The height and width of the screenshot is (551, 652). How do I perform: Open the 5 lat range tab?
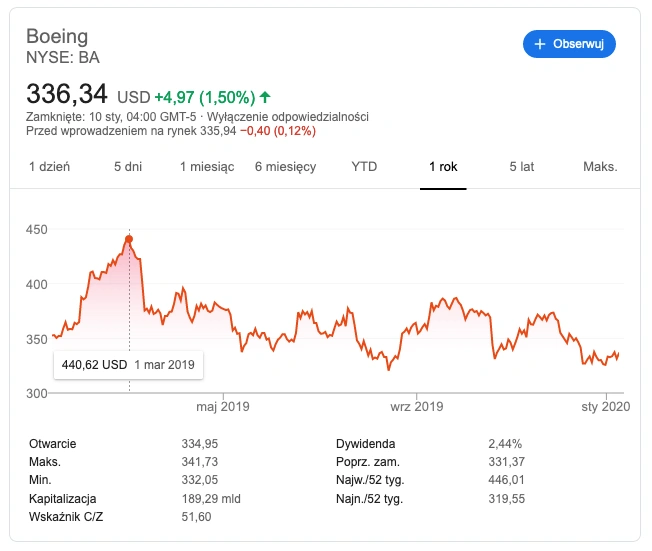[522, 167]
